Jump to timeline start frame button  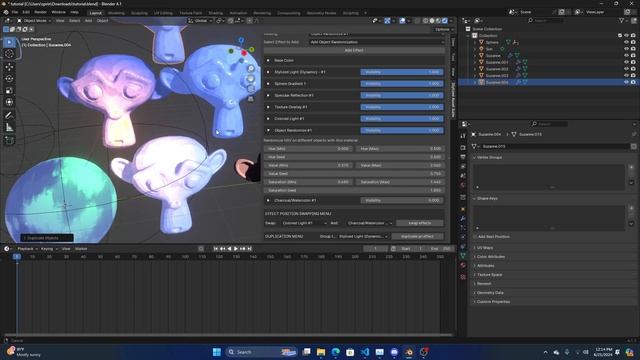(216, 249)
